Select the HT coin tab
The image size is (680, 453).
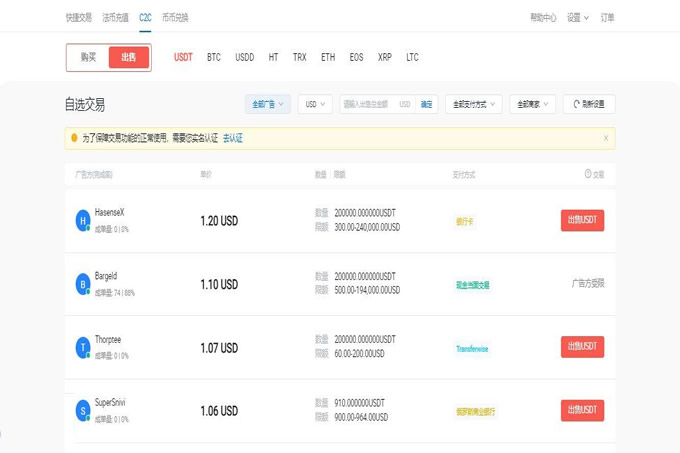(x=273, y=57)
